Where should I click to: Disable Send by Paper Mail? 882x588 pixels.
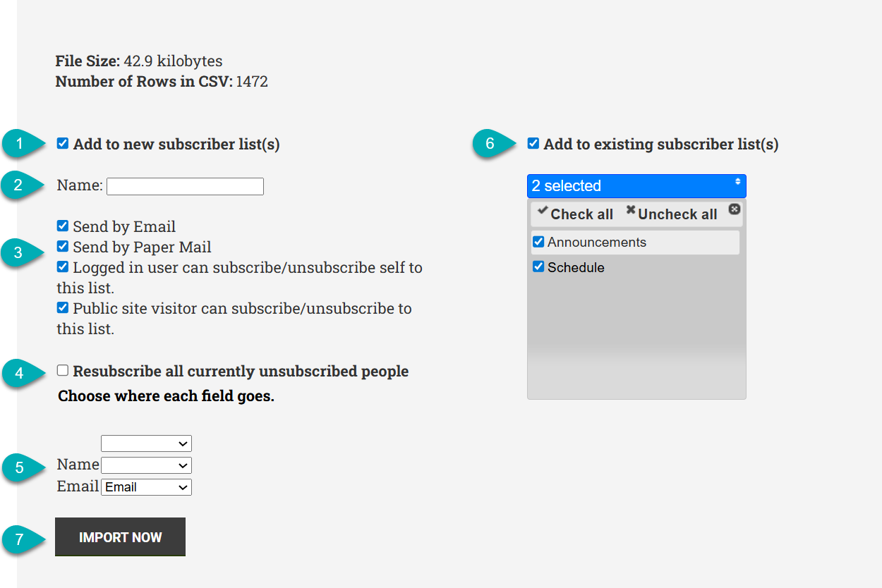tap(63, 246)
